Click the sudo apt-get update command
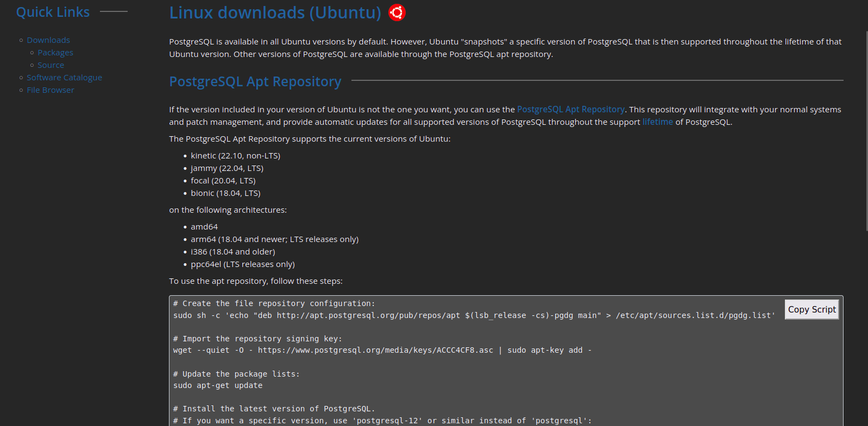 218,385
